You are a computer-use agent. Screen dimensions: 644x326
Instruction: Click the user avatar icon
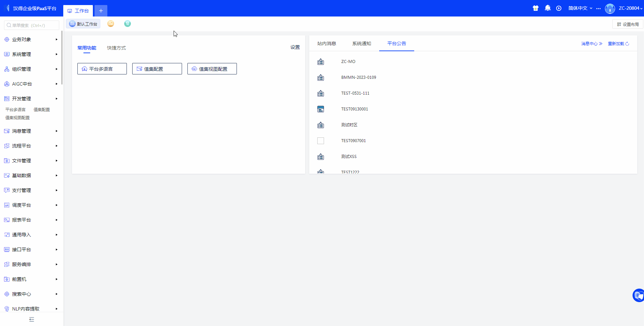pos(610,8)
